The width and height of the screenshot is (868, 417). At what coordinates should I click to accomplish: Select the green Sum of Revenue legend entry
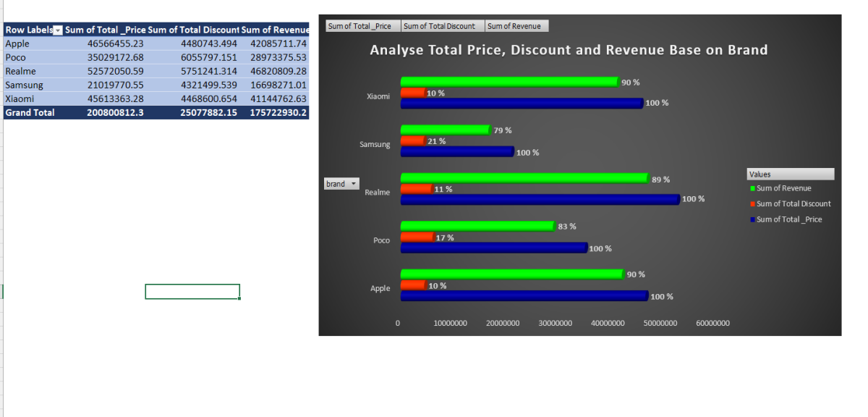coord(783,188)
